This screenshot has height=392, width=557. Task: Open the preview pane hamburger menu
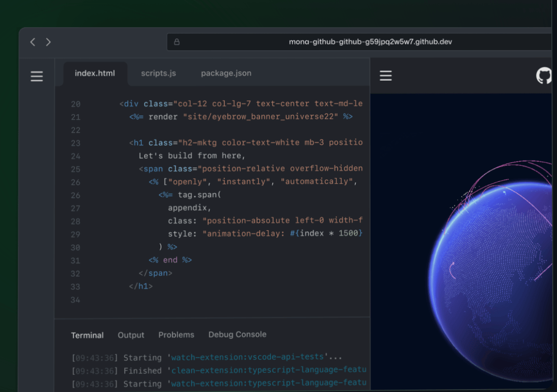[x=386, y=75]
